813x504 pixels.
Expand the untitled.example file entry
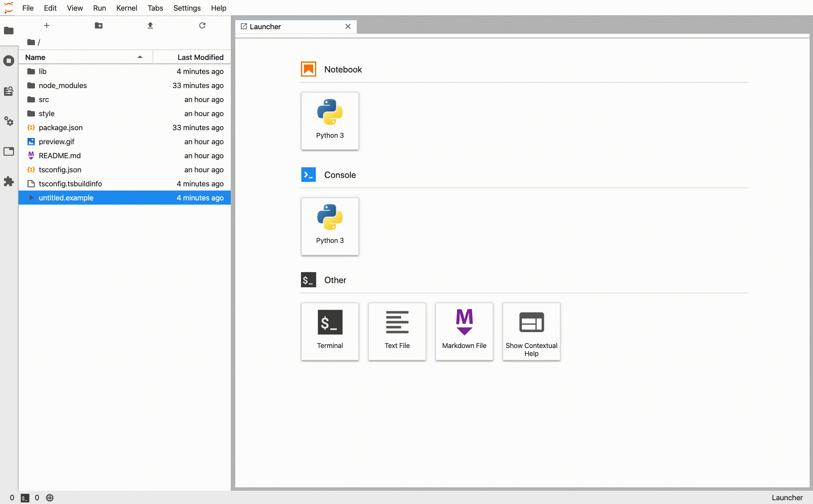coord(31,197)
